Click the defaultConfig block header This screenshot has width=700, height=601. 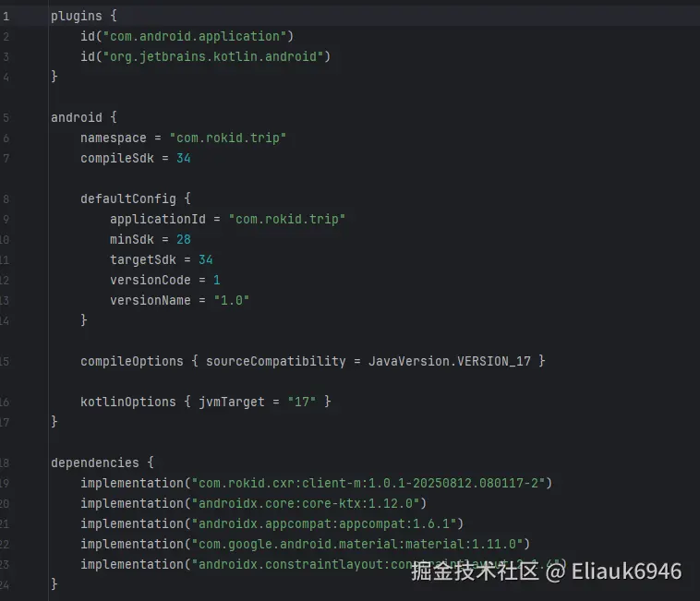coord(135,198)
